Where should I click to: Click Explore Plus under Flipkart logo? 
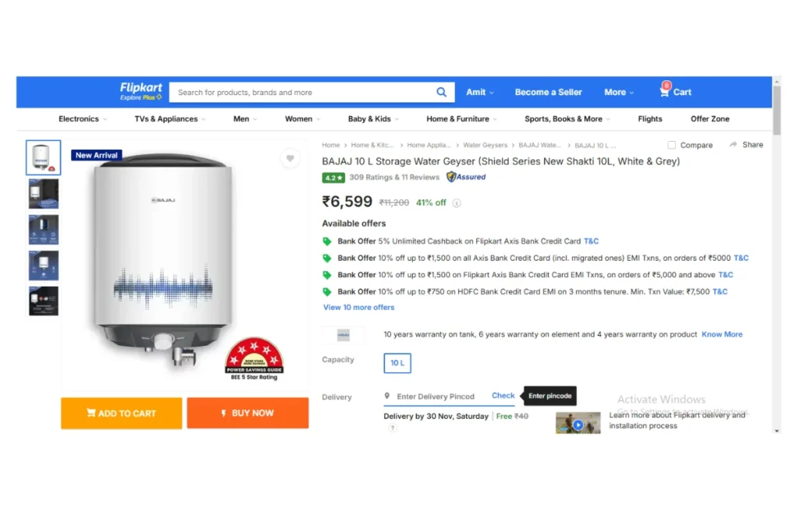(141, 97)
